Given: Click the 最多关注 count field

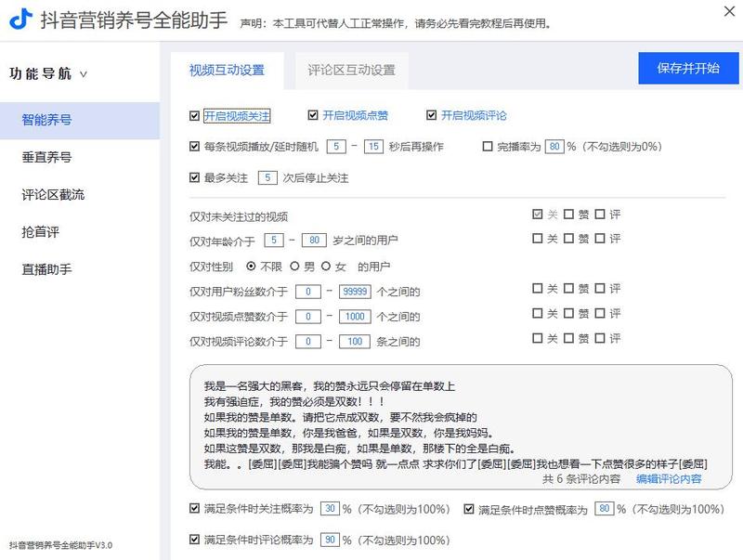Looking at the screenshot, I should point(267,177).
